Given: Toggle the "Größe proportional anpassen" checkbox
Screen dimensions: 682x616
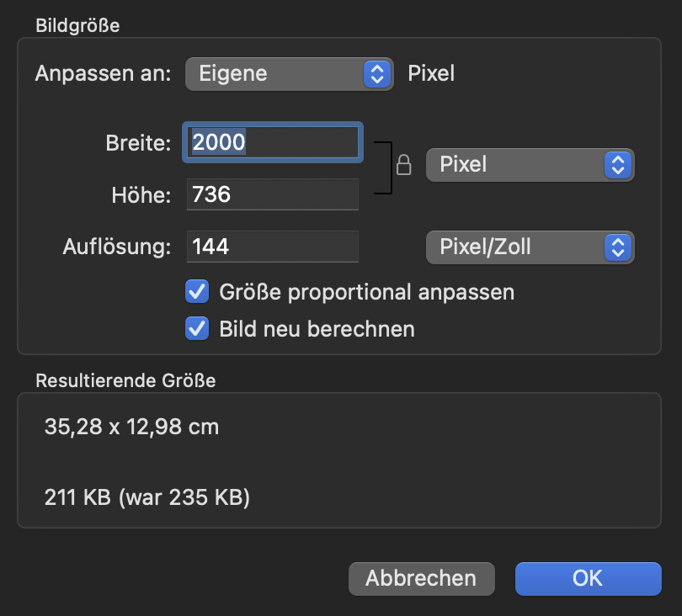Looking at the screenshot, I should (197, 292).
